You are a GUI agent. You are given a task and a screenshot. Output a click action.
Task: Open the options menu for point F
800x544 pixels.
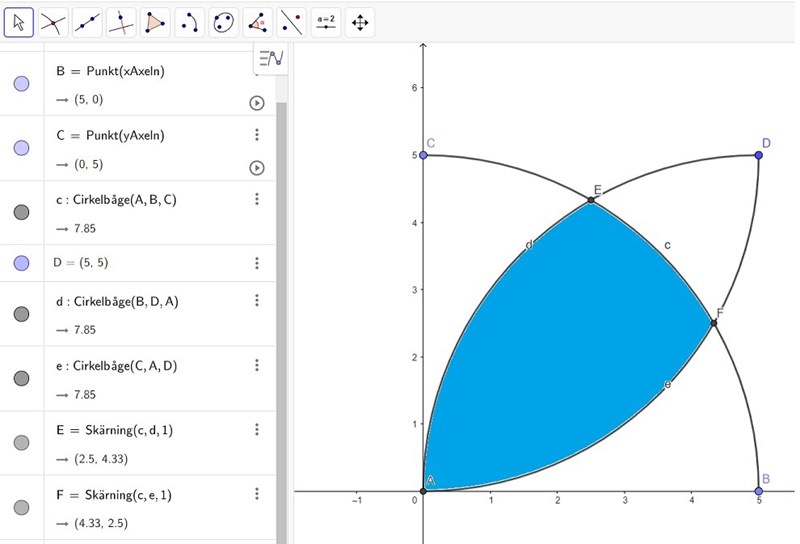(x=257, y=493)
